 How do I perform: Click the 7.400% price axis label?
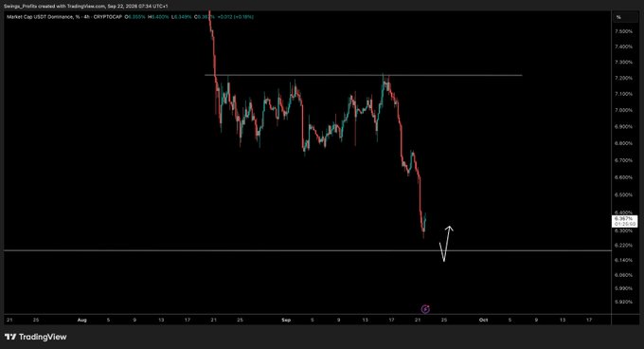click(623, 46)
